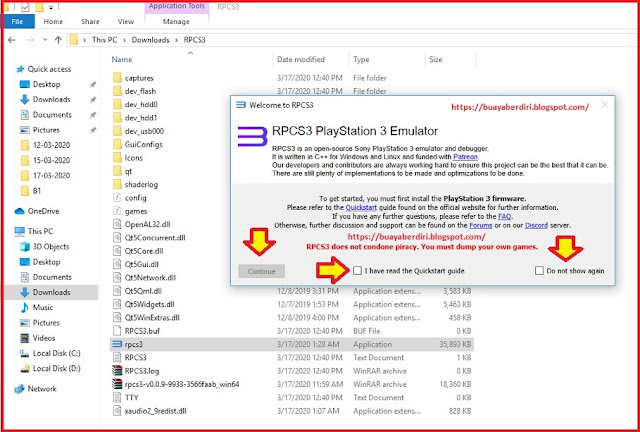Select the GuiConfigs folder icon
Viewport: 640px width, 432px height.
[117, 145]
